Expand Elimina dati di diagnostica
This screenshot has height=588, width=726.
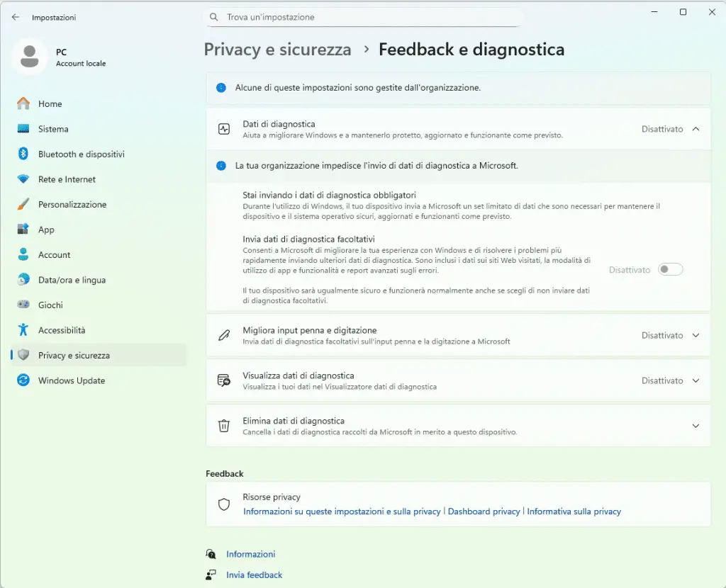click(695, 426)
